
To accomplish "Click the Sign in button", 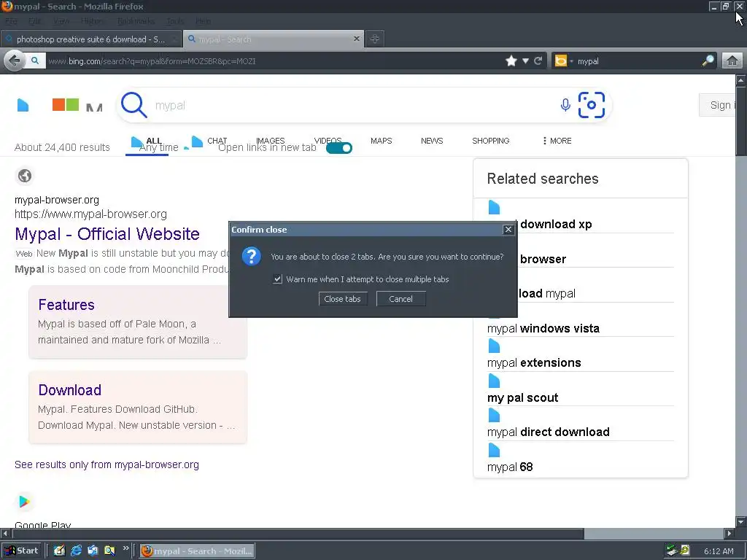I will [718, 105].
